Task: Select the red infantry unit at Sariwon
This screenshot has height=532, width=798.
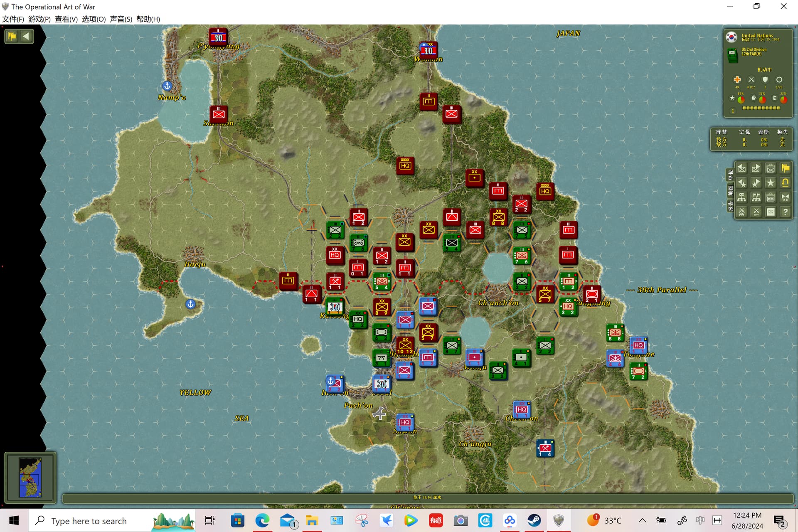Action: (219, 114)
